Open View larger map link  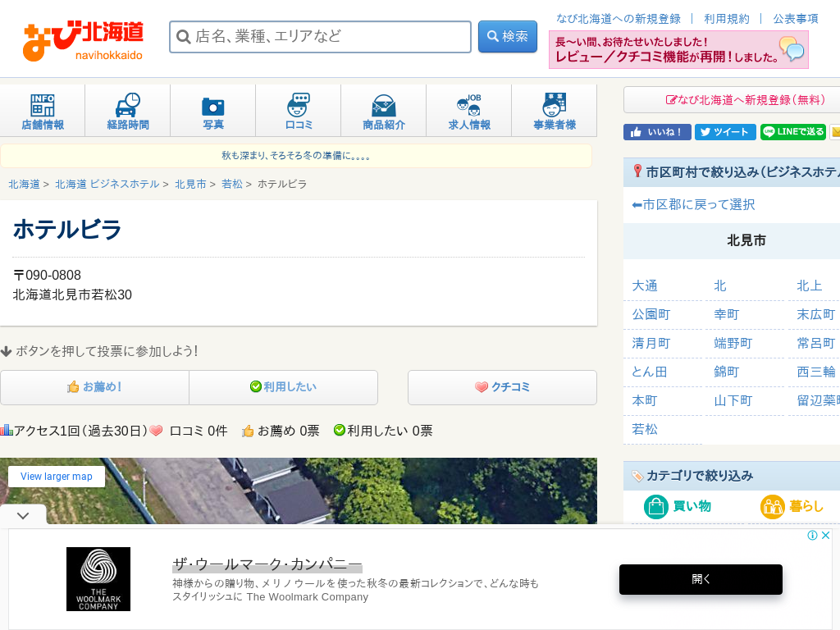(x=57, y=477)
